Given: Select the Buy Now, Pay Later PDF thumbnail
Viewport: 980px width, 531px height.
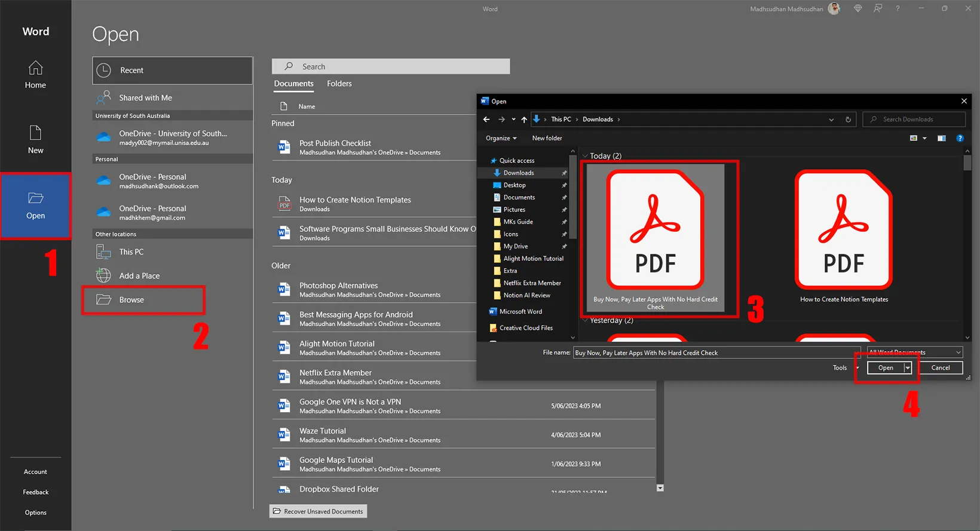Looking at the screenshot, I should (x=656, y=238).
